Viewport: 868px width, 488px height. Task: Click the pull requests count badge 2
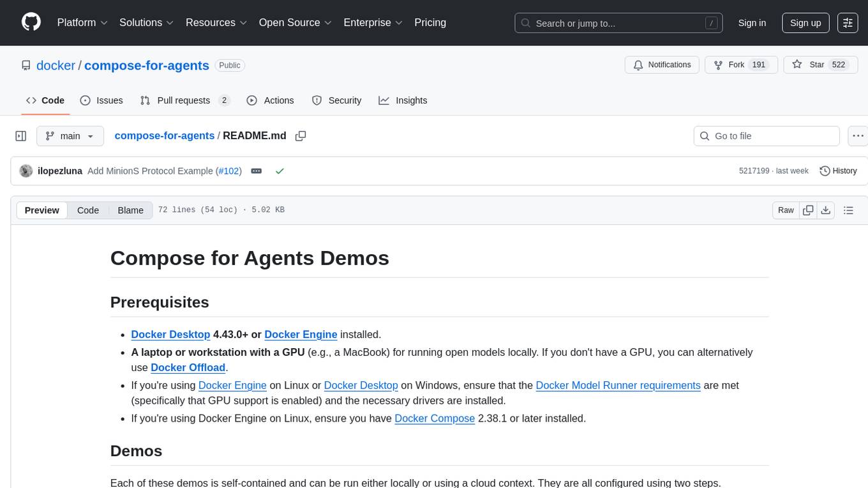tap(224, 100)
